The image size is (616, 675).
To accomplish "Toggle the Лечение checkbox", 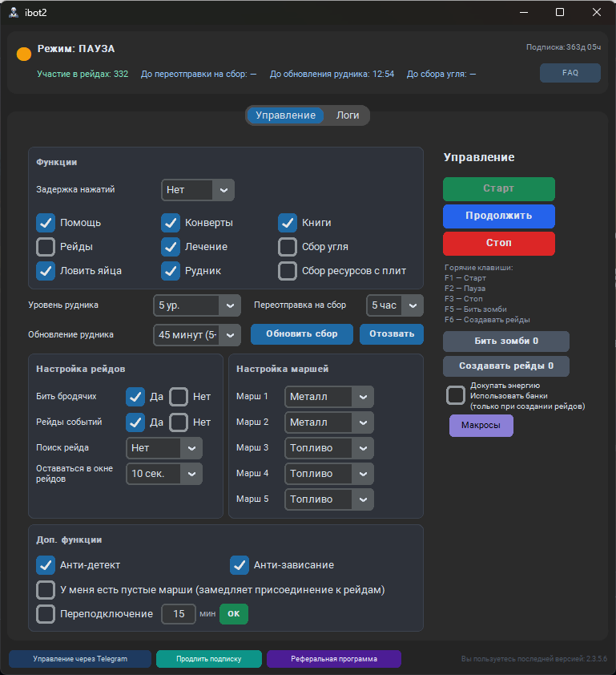I will point(171,247).
